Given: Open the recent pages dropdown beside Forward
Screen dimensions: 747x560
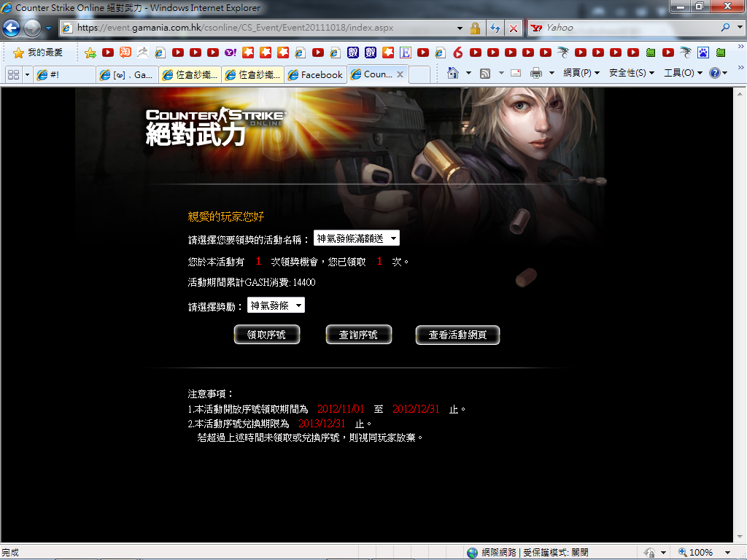Looking at the screenshot, I should pyautogui.click(x=48, y=28).
